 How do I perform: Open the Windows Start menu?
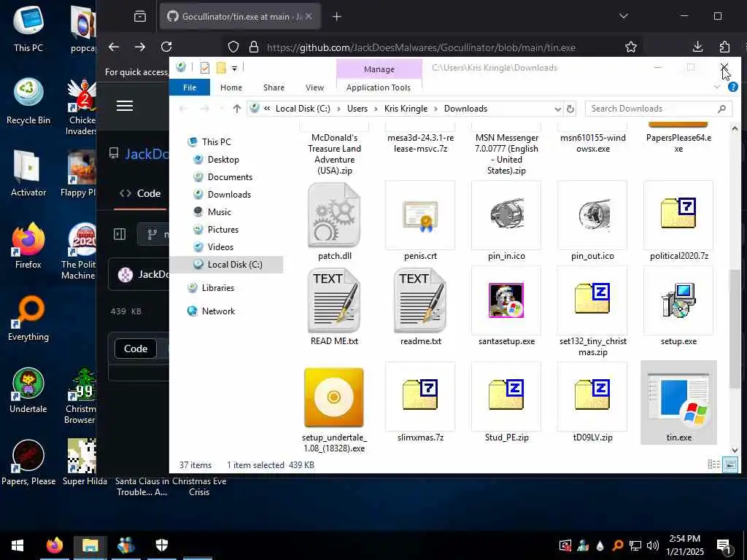[x=18, y=545]
